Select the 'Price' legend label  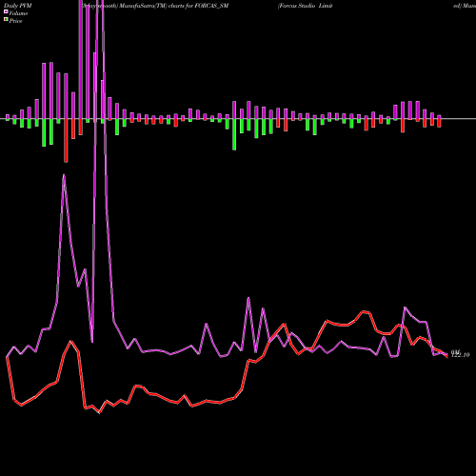pos(16,21)
